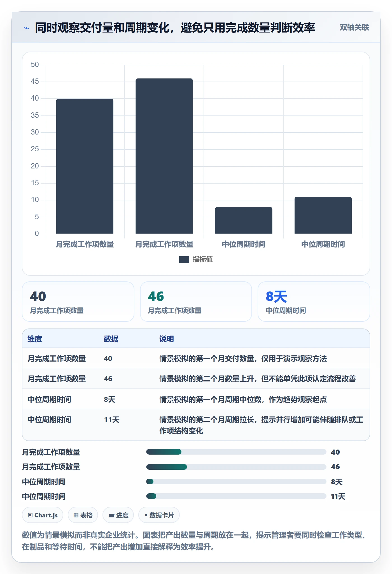Select the 进度 chip

[x=118, y=515]
